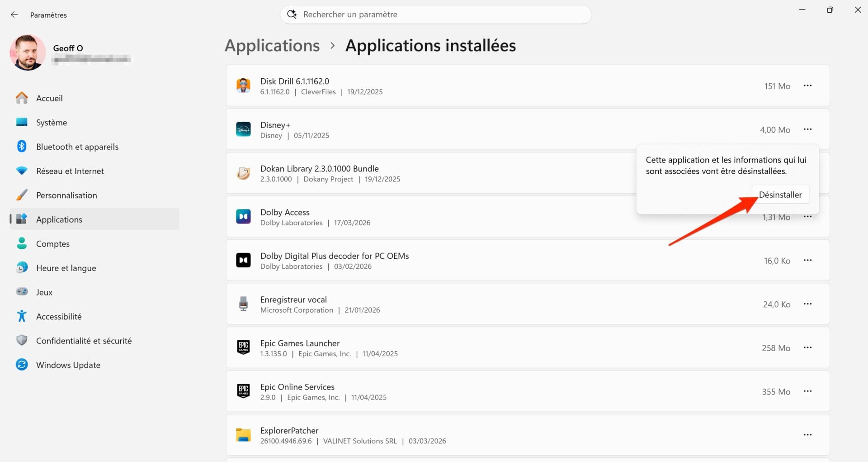Click the search magnifier icon
Screen dimensions: 868x462
pyautogui.click(x=292, y=14)
